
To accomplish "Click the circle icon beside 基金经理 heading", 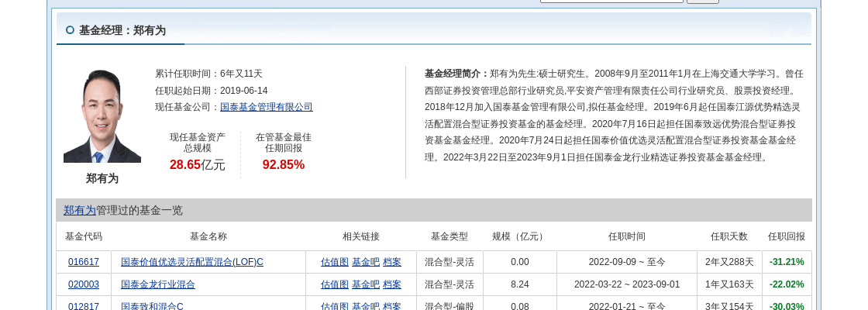I will click(x=70, y=30).
